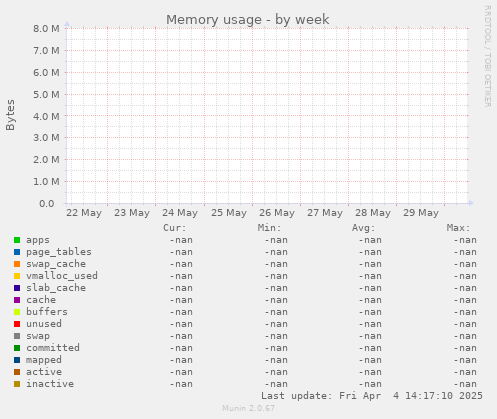This screenshot has width=497, height=419.
Task: Click the '27 May' x-axis date label
Action: coord(325,213)
